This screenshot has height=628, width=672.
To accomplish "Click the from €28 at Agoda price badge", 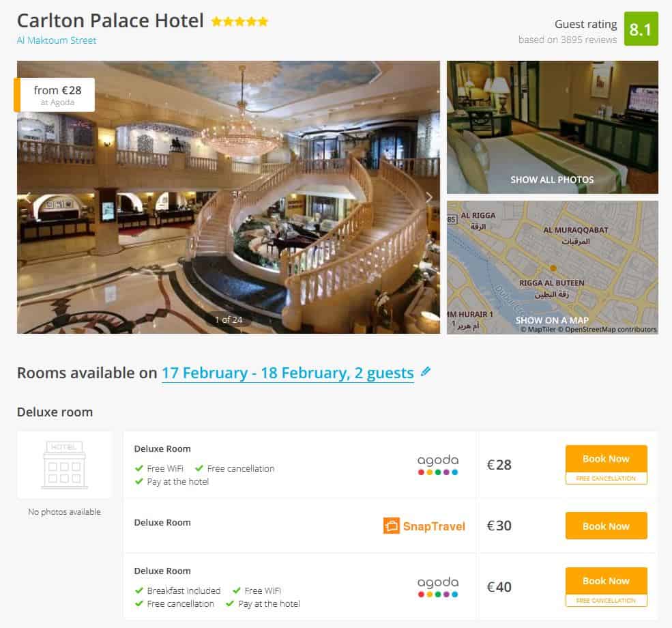I will (x=55, y=94).
